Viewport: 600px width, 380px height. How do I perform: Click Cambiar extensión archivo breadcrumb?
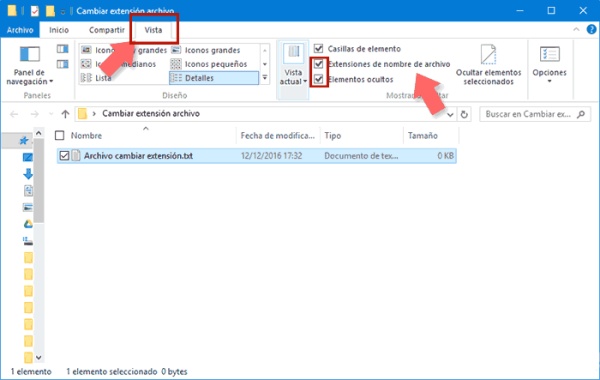[151, 114]
